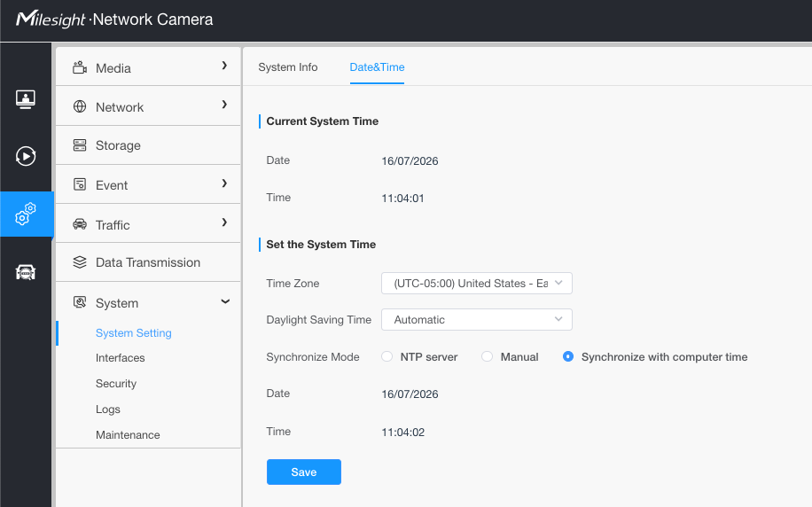Expand the Network menu chevron
812x507 pixels.
pyautogui.click(x=224, y=105)
